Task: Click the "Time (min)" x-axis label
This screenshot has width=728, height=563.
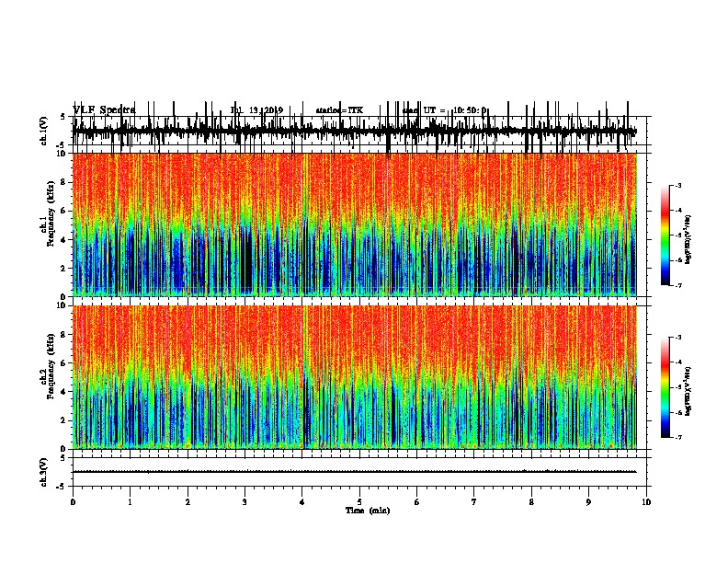Action: (x=368, y=511)
